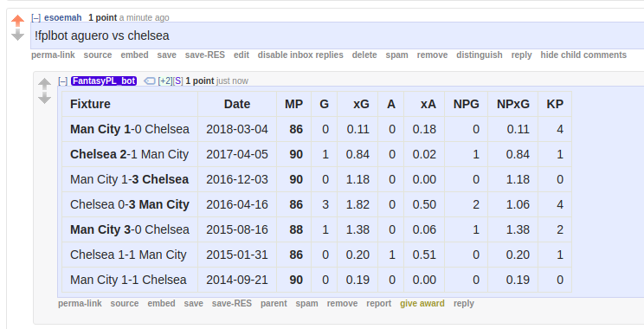Click save-RES under bot reply
The width and height of the screenshot is (644, 329).
[232, 304]
